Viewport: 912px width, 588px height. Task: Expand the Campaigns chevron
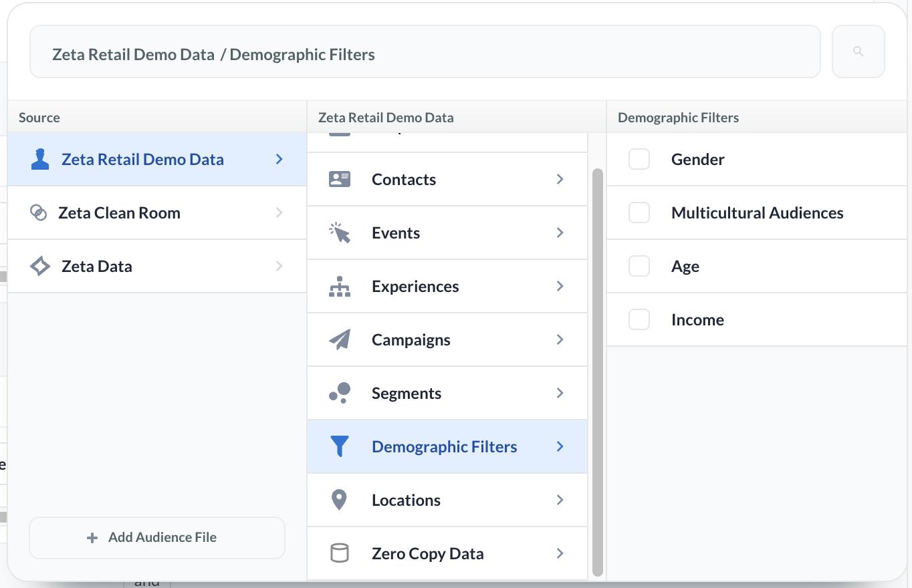click(x=560, y=339)
